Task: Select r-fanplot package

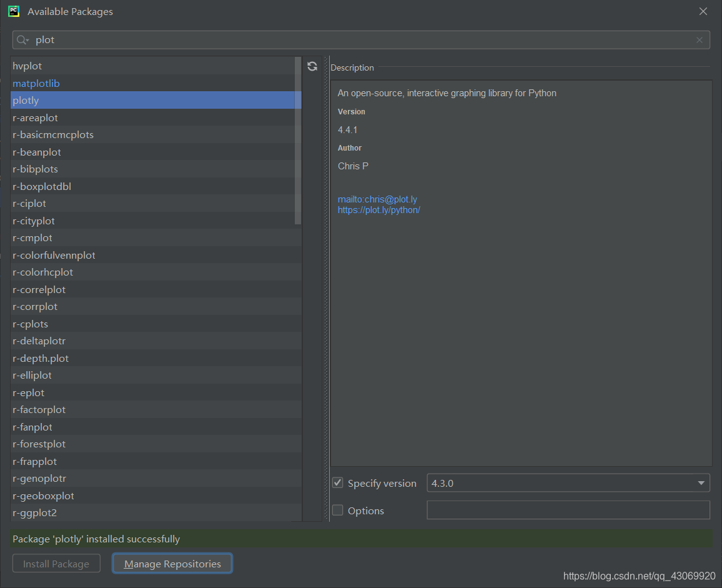Action: tap(156, 427)
